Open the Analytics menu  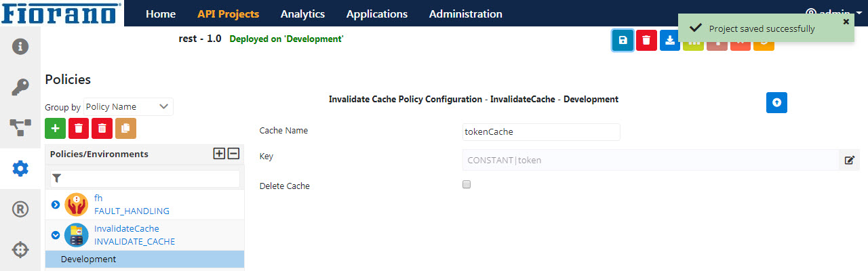tap(302, 14)
